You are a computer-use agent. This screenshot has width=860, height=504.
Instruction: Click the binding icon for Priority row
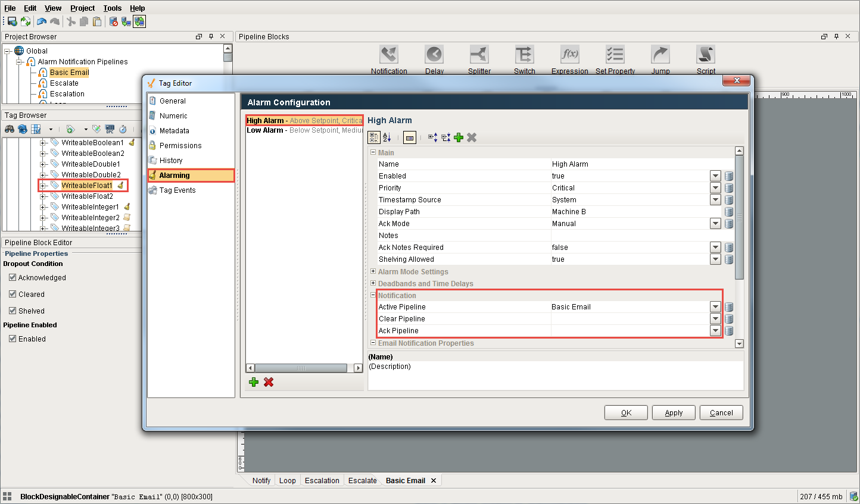tap(729, 188)
